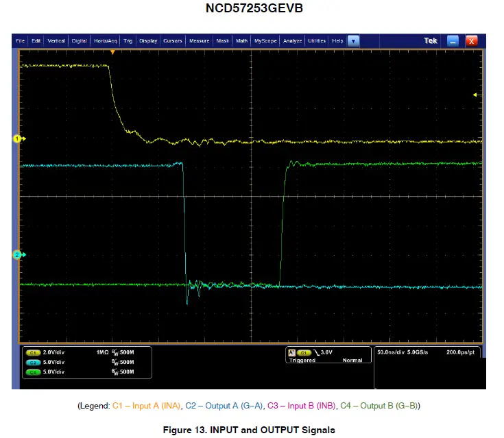This screenshot has height=438, width=504.
Task: Click the C1 2.0V/div scale readout
Action: click(53, 352)
